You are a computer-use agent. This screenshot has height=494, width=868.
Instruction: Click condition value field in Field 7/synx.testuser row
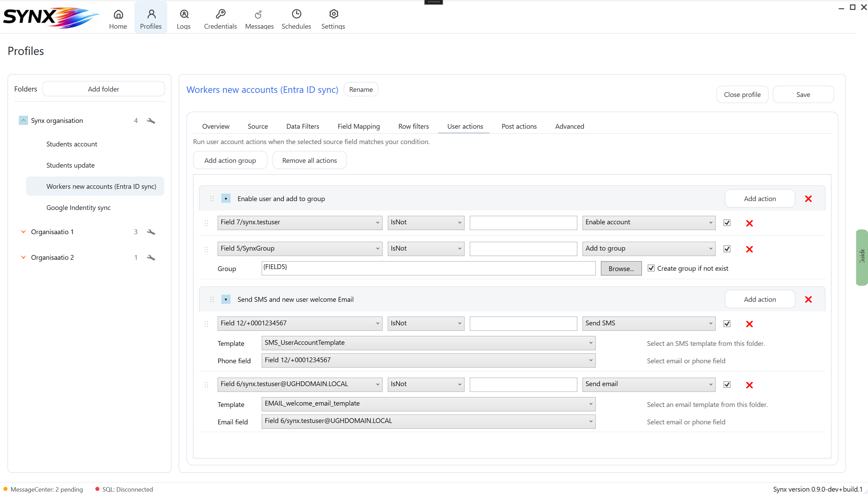pyautogui.click(x=523, y=223)
